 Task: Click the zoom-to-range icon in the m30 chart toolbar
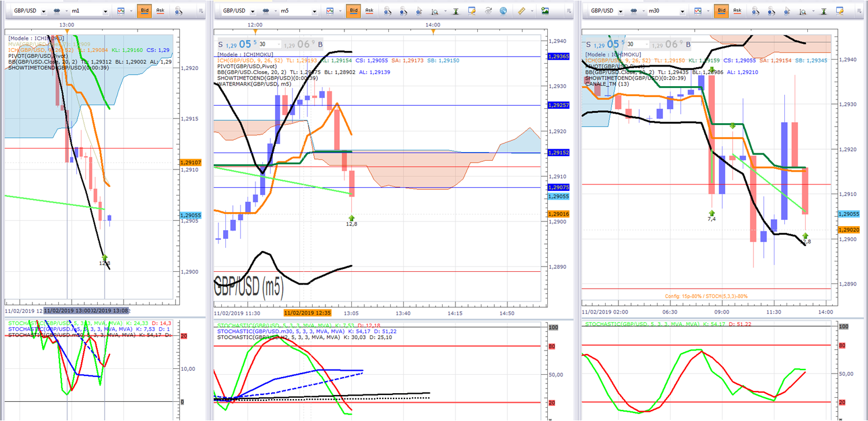[802, 11]
